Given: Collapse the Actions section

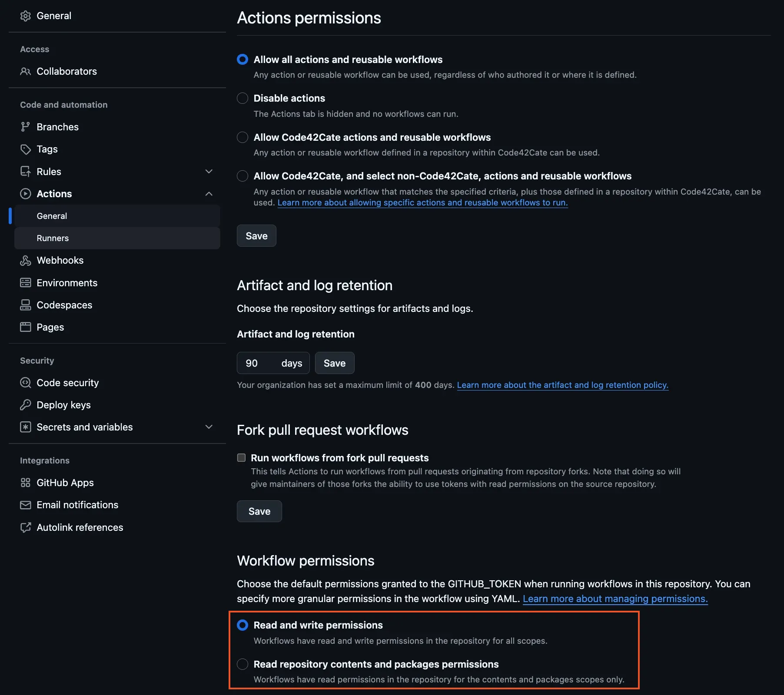Looking at the screenshot, I should (209, 194).
